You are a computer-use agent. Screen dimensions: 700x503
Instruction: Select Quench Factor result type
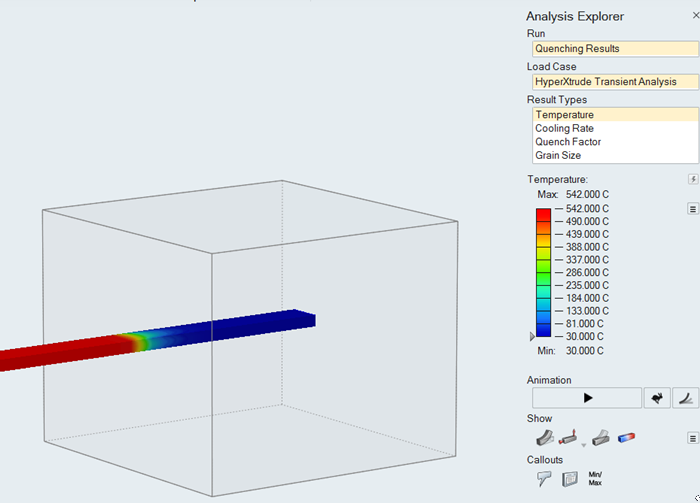click(x=566, y=142)
